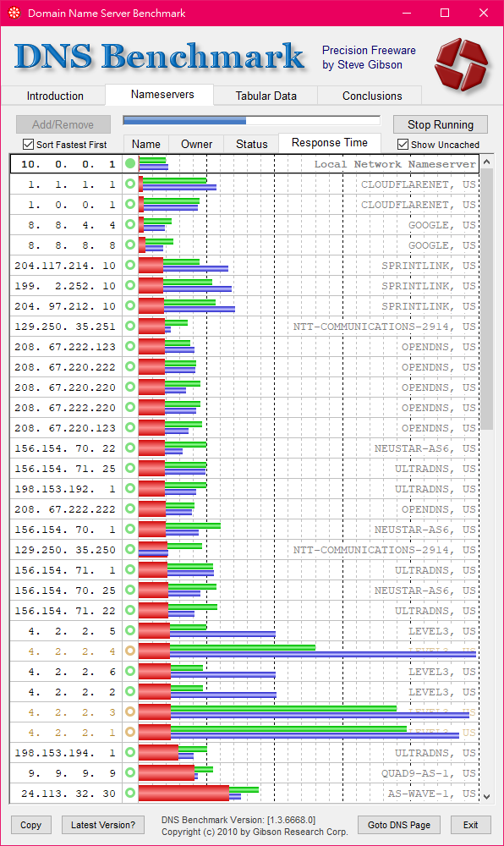The height and width of the screenshot is (846, 504).
Task: Select the 156.154.70.1 address text
Action: tap(65, 530)
